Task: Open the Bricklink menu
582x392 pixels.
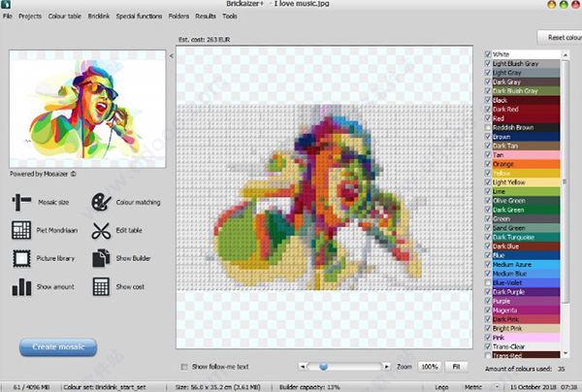Action: (99, 16)
